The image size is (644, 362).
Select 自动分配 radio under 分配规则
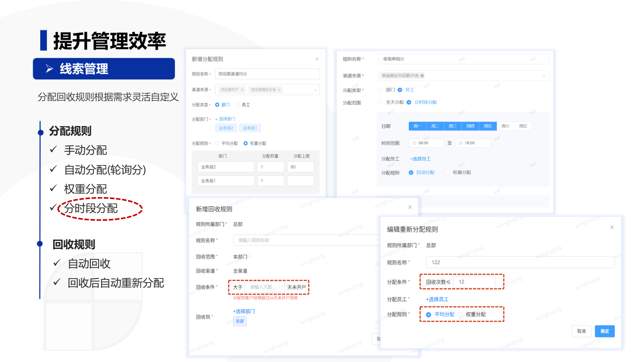click(x=411, y=173)
